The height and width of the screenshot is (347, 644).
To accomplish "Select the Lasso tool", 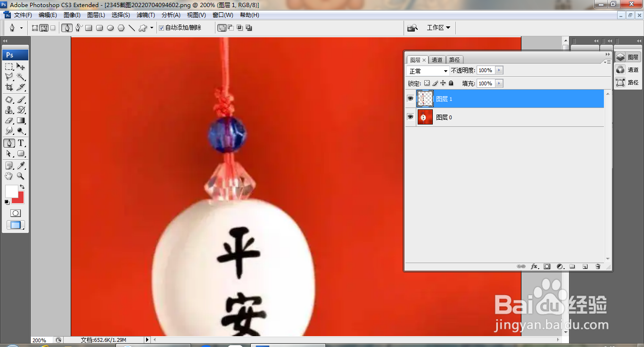I will [x=9, y=77].
